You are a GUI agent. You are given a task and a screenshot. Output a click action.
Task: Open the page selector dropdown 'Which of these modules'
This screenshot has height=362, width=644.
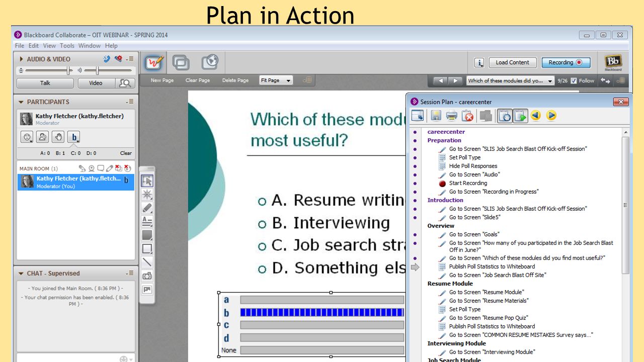[x=510, y=80]
